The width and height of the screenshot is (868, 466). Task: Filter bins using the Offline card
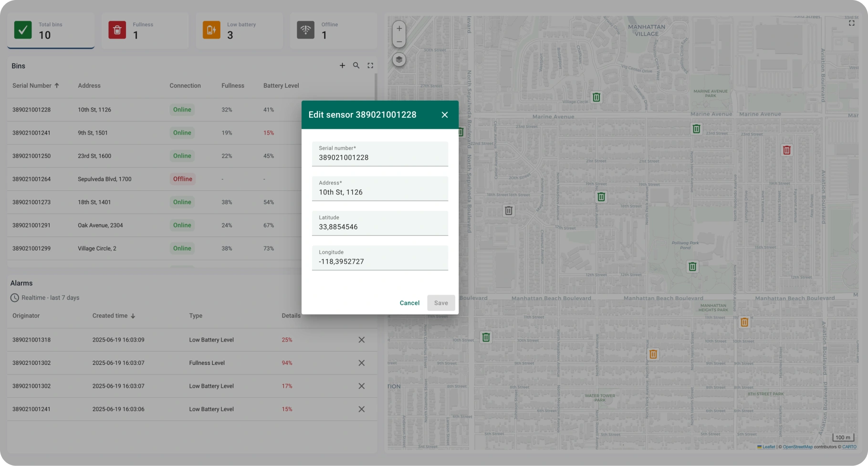[333, 31]
